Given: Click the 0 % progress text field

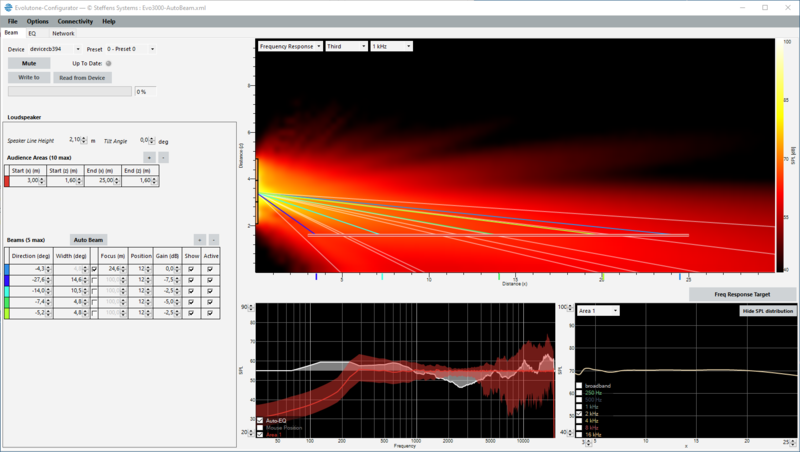Looking at the screenshot, I should coord(145,91).
